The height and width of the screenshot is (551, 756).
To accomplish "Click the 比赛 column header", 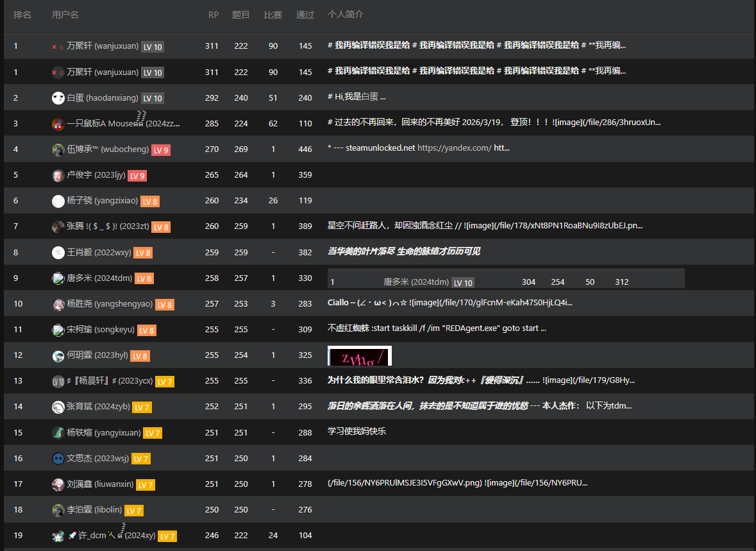I will [x=273, y=15].
